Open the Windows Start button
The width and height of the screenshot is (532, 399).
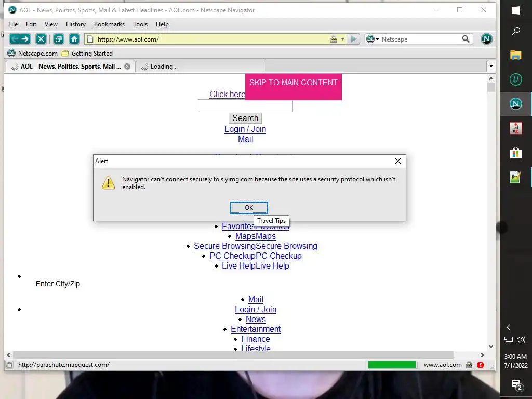pyautogui.click(x=516, y=10)
